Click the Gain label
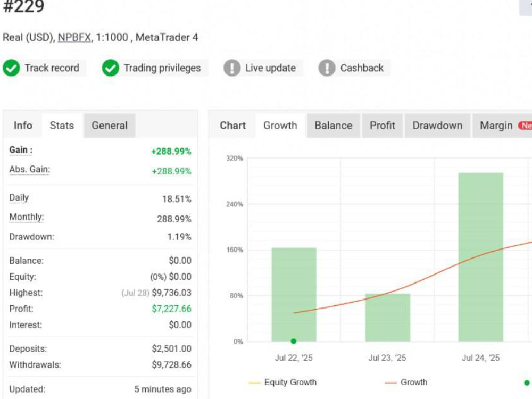The image size is (532, 399). point(21,150)
